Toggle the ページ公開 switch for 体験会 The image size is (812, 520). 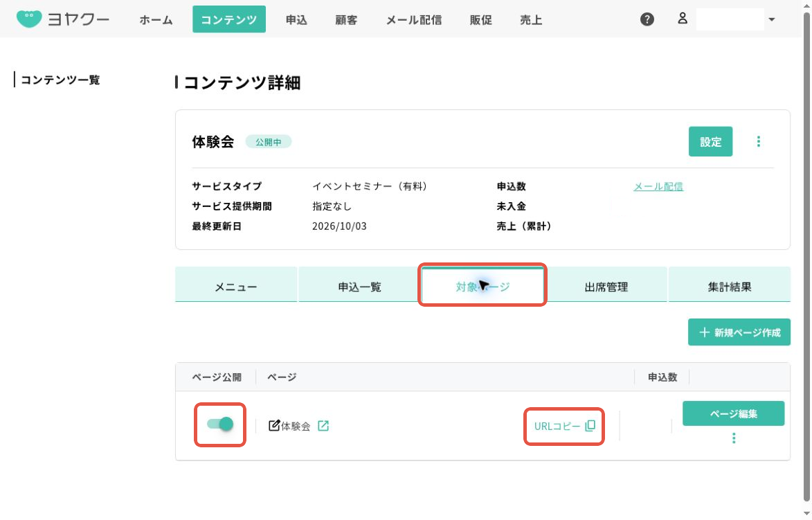[220, 424]
